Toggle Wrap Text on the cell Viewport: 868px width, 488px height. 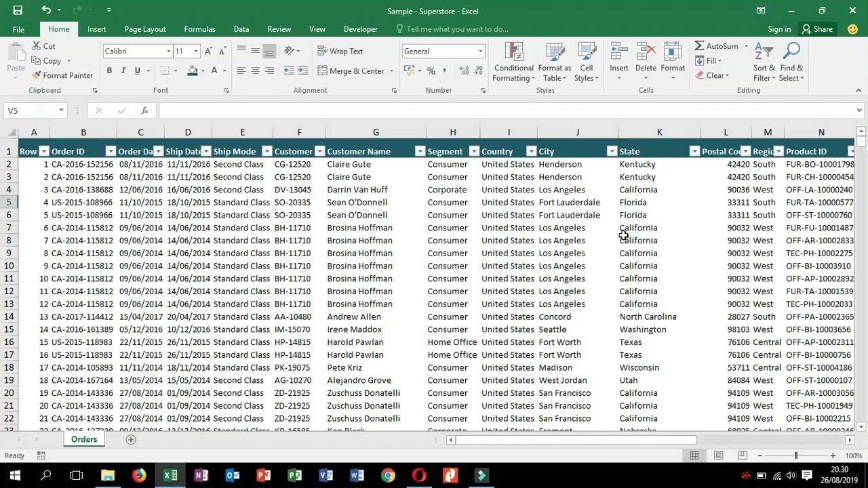[340, 51]
